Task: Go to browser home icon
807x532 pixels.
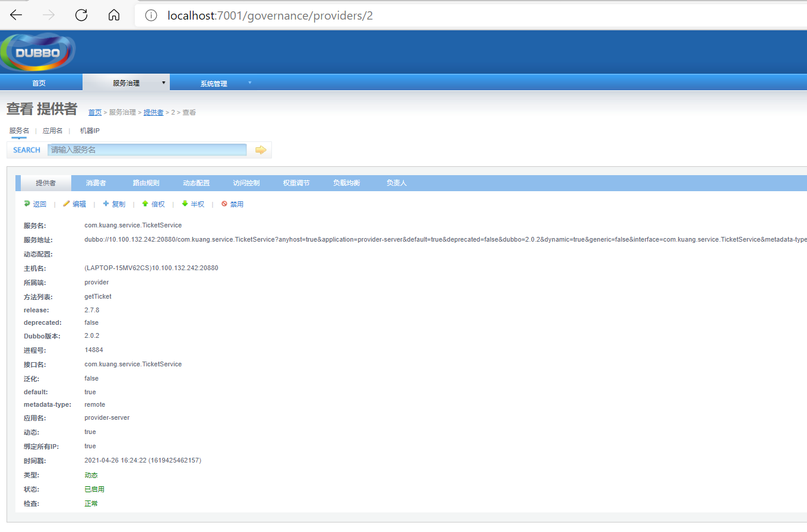Action: [114, 15]
